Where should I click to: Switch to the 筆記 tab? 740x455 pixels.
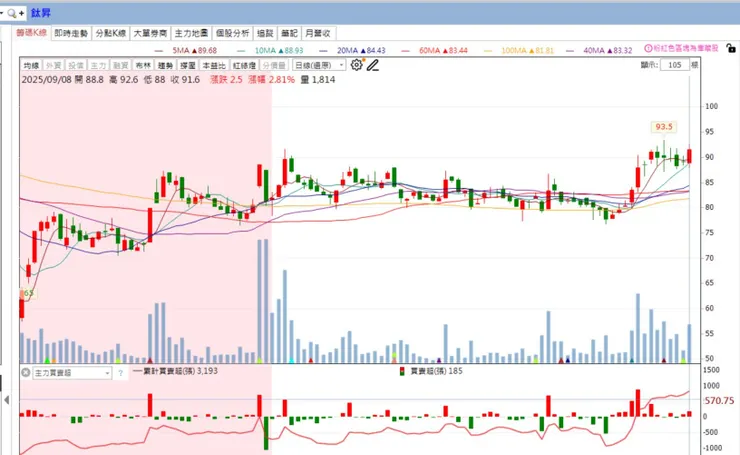[289, 33]
